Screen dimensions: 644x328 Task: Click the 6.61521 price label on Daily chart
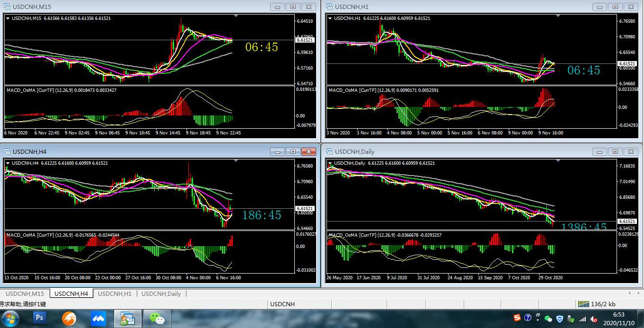point(626,222)
